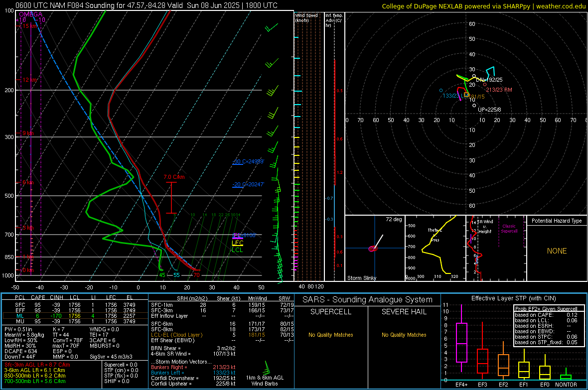The width and height of the screenshot is (588, 390).
Task: Click the 213/23 RM hodograph label
Action: pyautogui.click(x=499, y=90)
